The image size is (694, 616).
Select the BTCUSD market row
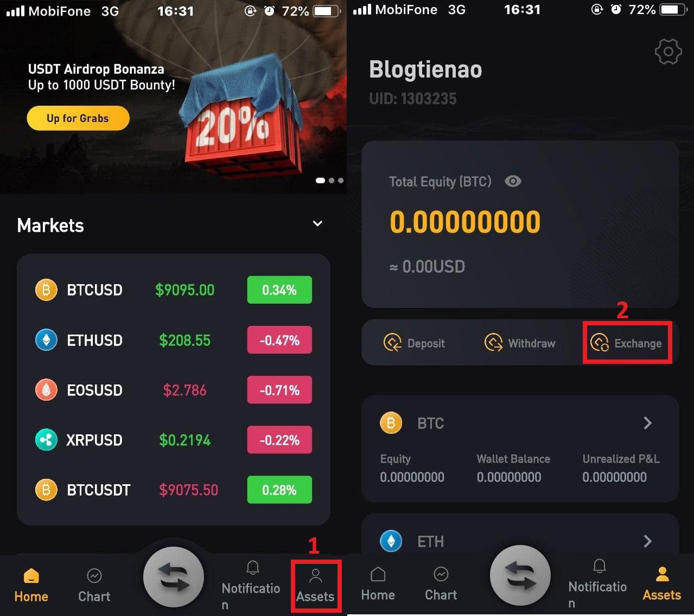click(x=174, y=290)
